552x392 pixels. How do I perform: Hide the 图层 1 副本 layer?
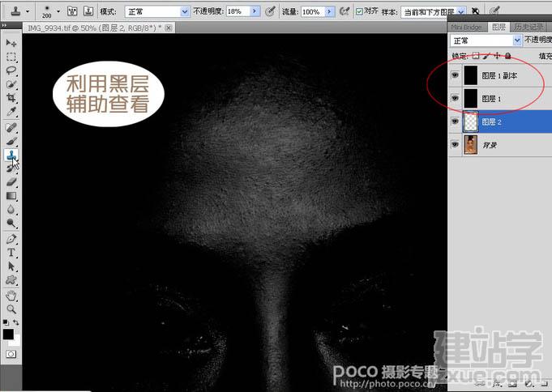456,75
